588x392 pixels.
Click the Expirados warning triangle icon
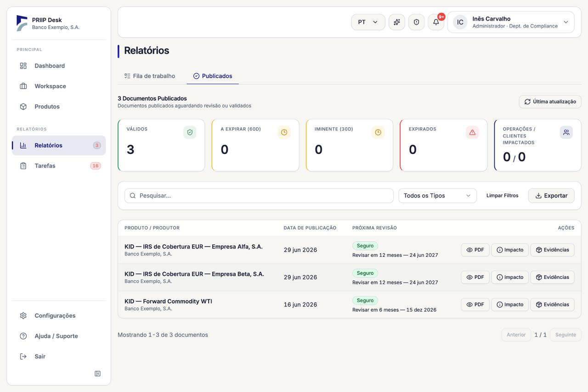point(472,132)
